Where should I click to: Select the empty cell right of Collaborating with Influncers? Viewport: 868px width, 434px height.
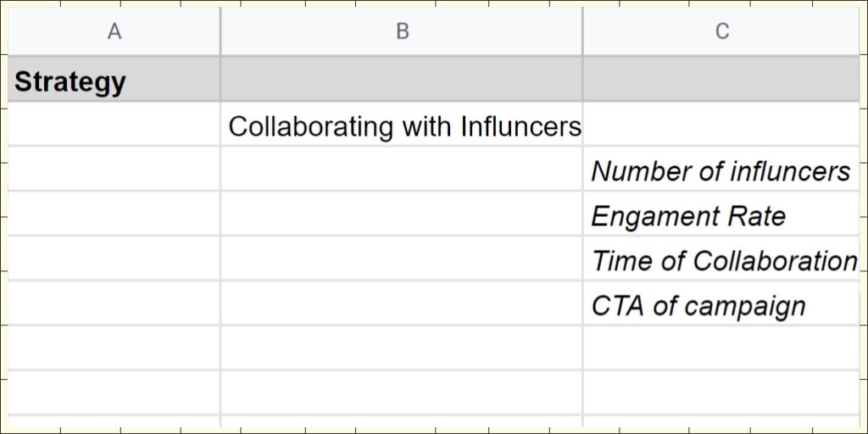click(x=721, y=124)
